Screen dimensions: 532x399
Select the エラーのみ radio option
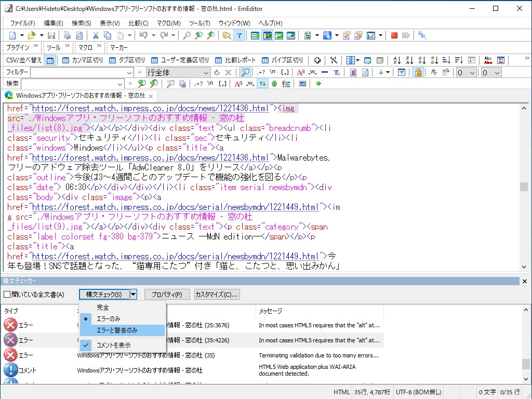[x=108, y=319]
